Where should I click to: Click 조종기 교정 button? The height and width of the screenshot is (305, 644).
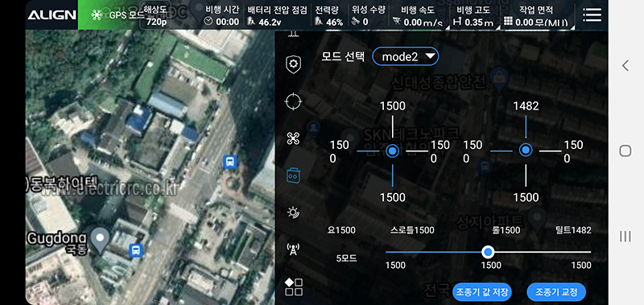coord(556,292)
